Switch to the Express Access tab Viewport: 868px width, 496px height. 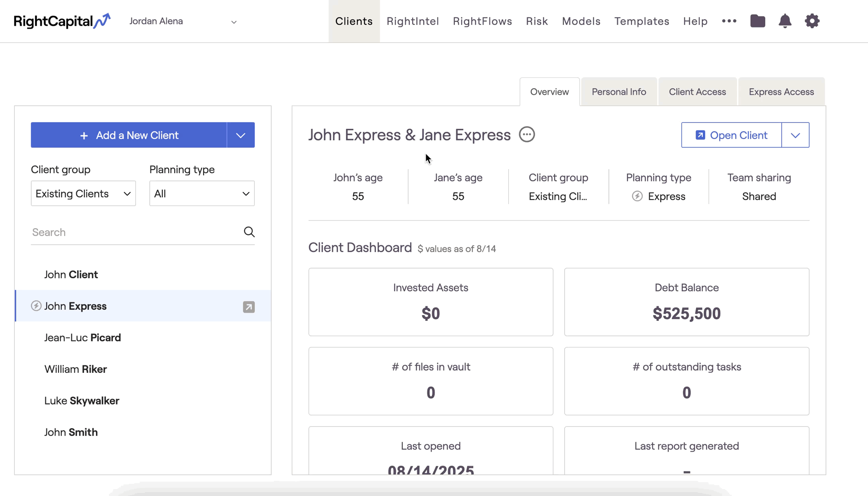tap(781, 92)
